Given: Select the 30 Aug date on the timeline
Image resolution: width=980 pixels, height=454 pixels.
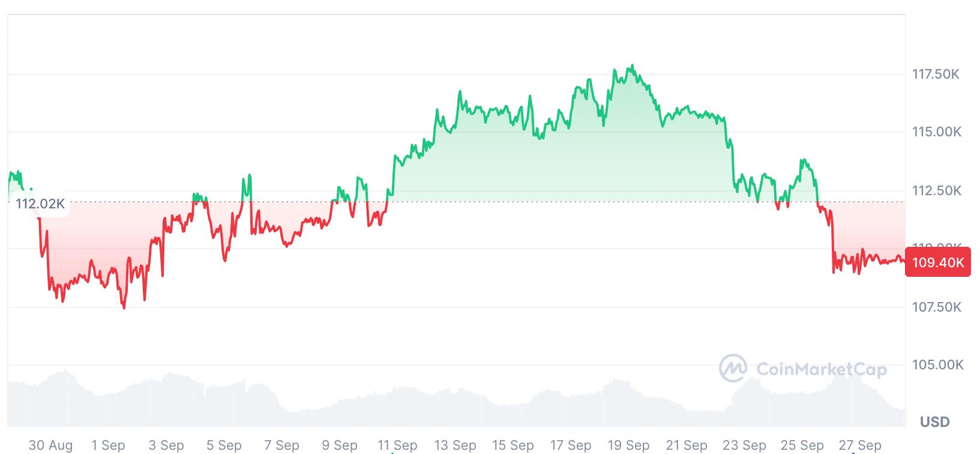Looking at the screenshot, I should (x=50, y=445).
